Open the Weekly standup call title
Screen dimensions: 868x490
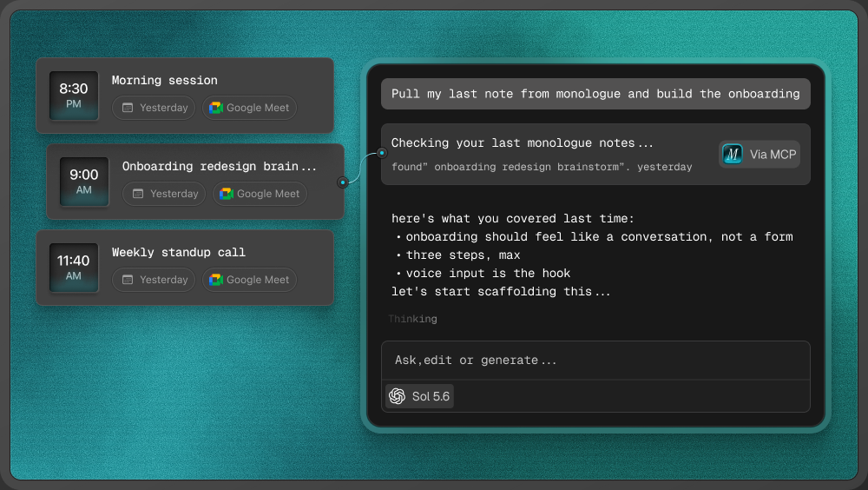click(178, 252)
